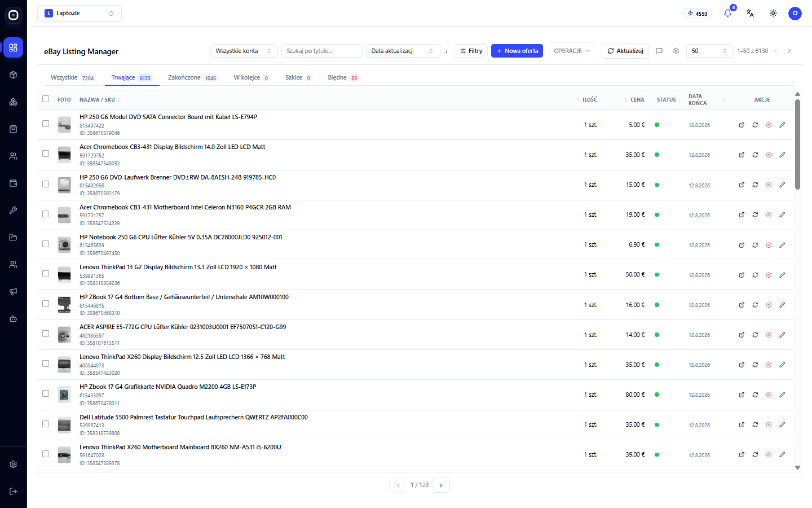Click the credits counter 4593
This screenshot has height=508, width=812.
pyautogui.click(x=698, y=14)
